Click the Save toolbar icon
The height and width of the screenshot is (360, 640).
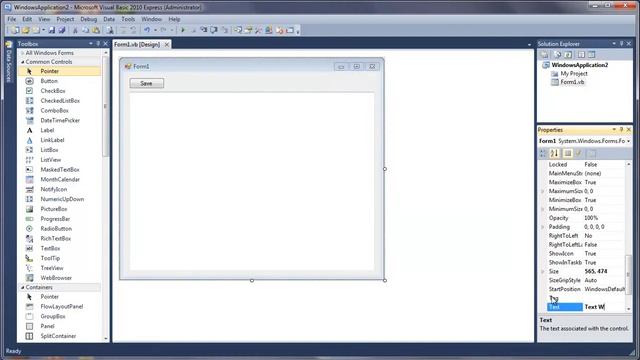coord(52,30)
